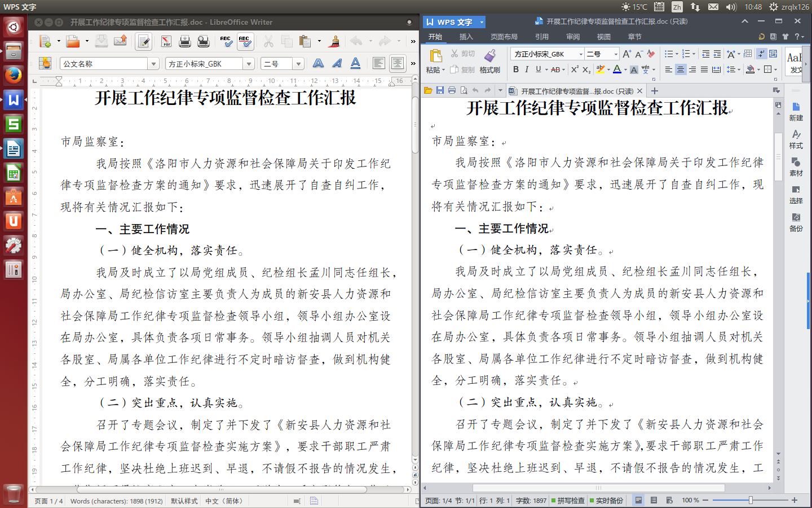Switch to 章节 tab in WPS
812x508 pixels.
pos(635,37)
